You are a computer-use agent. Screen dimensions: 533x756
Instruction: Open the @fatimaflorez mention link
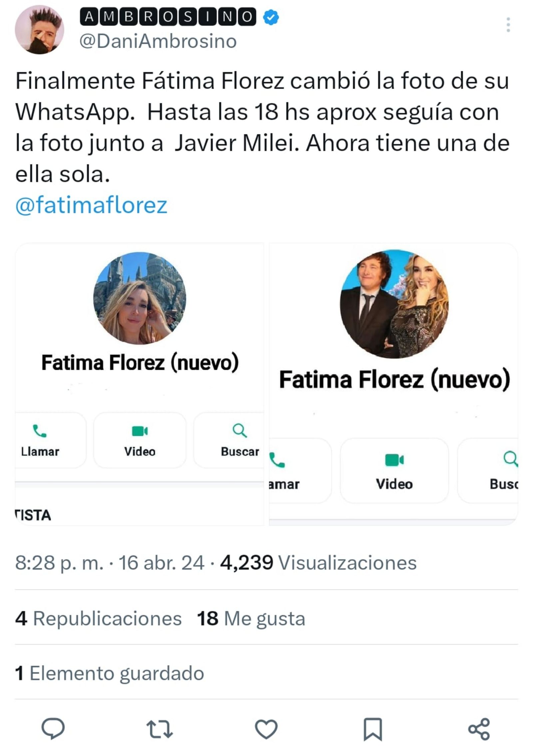click(91, 205)
